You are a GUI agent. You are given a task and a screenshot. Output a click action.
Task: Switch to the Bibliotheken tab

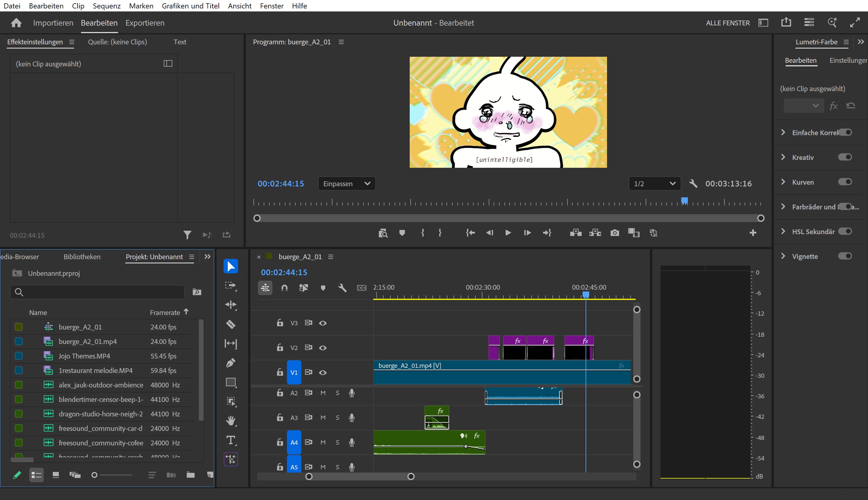pos(82,256)
